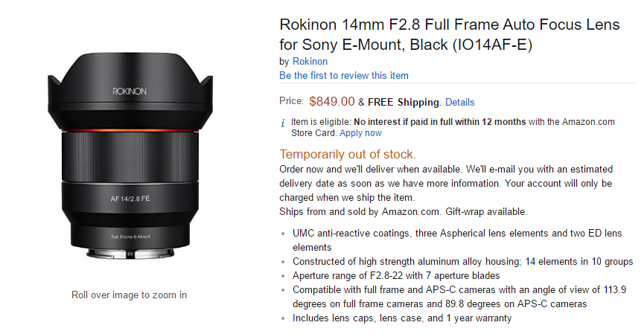The width and height of the screenshot is (644, 334).
Task: Click the info icon beside eligibility notice
Action: pyautogui.click(x=283, y=123)
